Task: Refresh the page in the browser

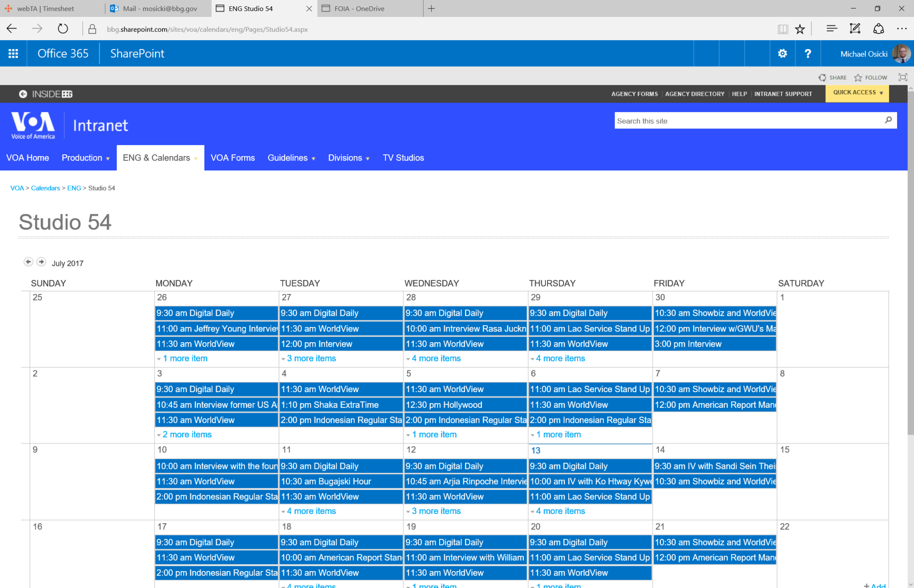Action: point(62,29)
